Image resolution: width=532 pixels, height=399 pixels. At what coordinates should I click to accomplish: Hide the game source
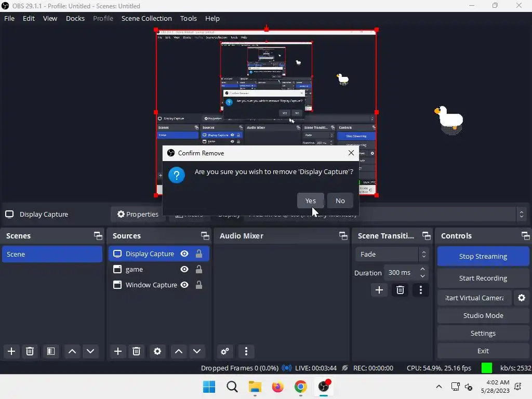(184, 270)
